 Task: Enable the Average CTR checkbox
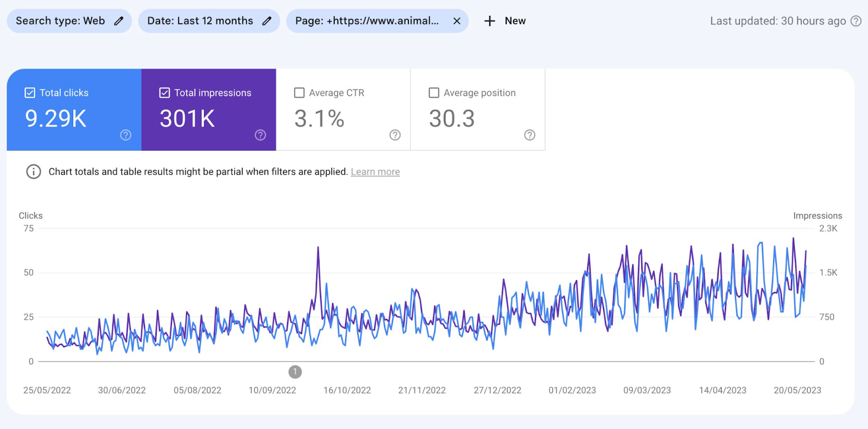coord(299,93)
